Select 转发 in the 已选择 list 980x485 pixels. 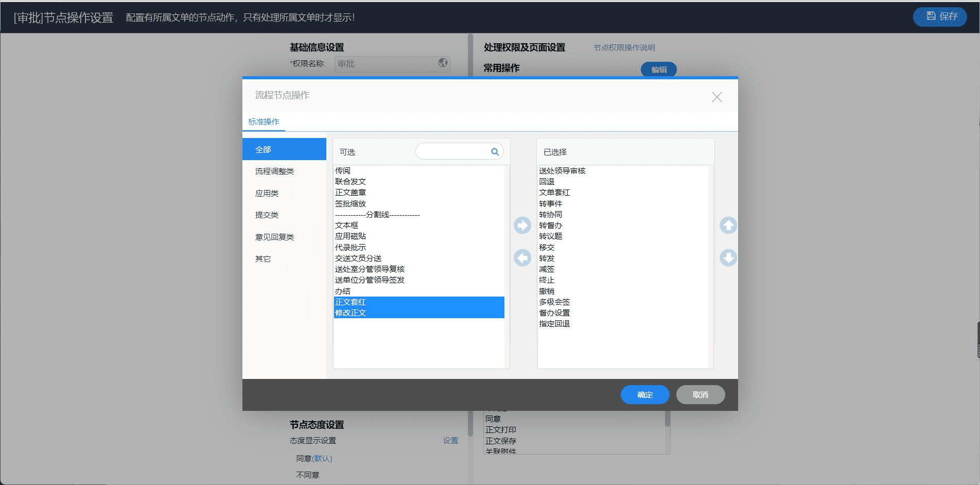623,258
